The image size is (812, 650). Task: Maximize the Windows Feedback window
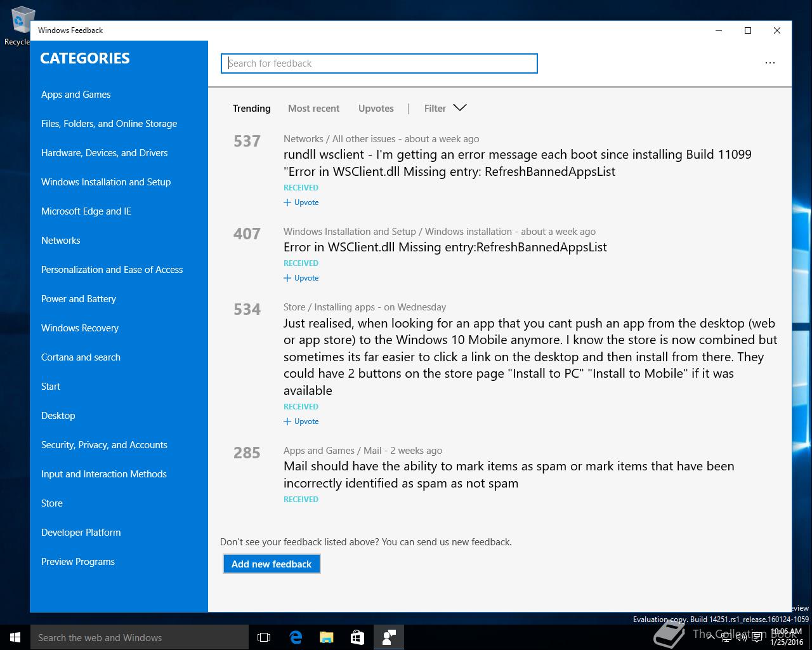click(748, 30)
